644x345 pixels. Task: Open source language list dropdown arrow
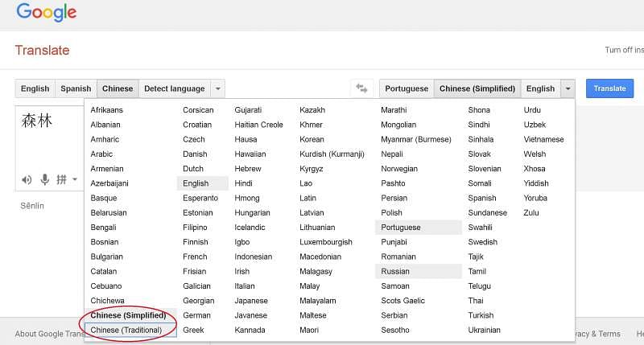217,88
